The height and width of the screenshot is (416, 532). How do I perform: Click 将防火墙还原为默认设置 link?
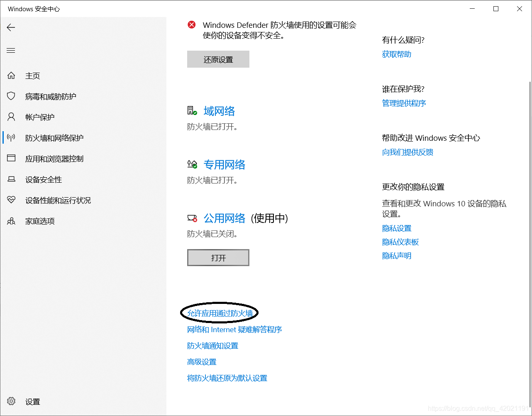227,378
